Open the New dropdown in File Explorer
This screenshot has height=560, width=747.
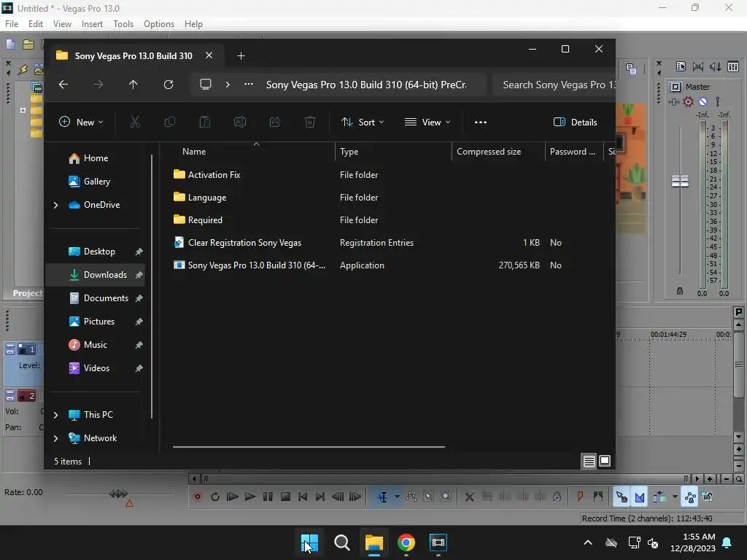tap(81, 122)
